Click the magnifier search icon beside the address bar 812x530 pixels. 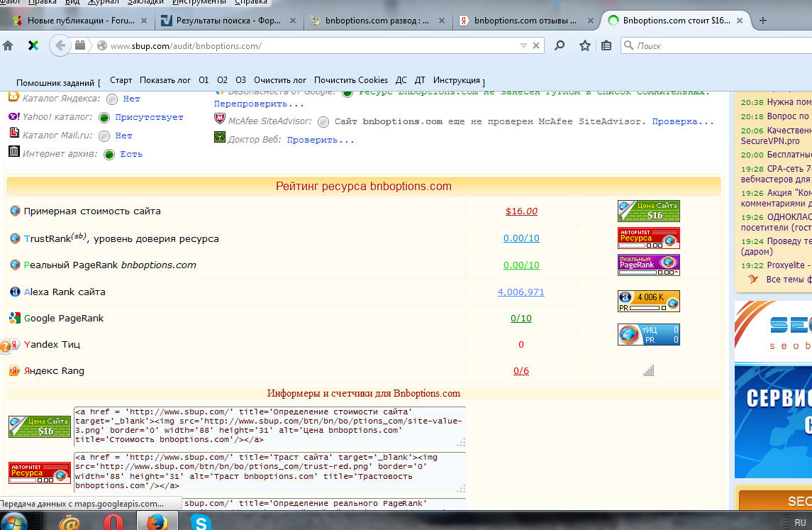(560, 45)
